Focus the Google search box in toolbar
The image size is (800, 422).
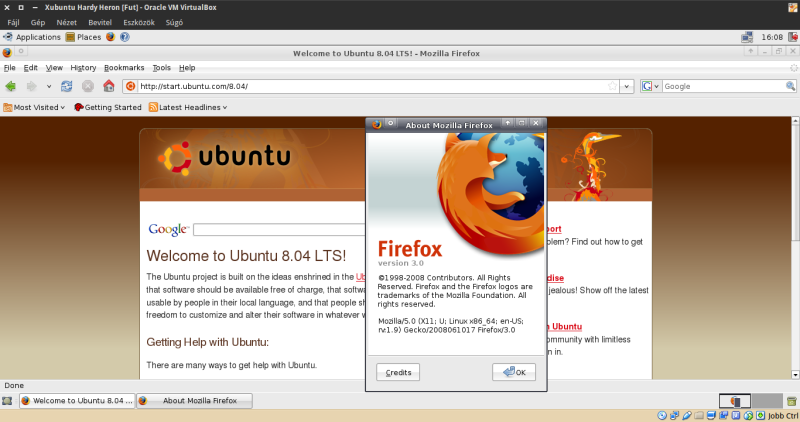[723, 86]
